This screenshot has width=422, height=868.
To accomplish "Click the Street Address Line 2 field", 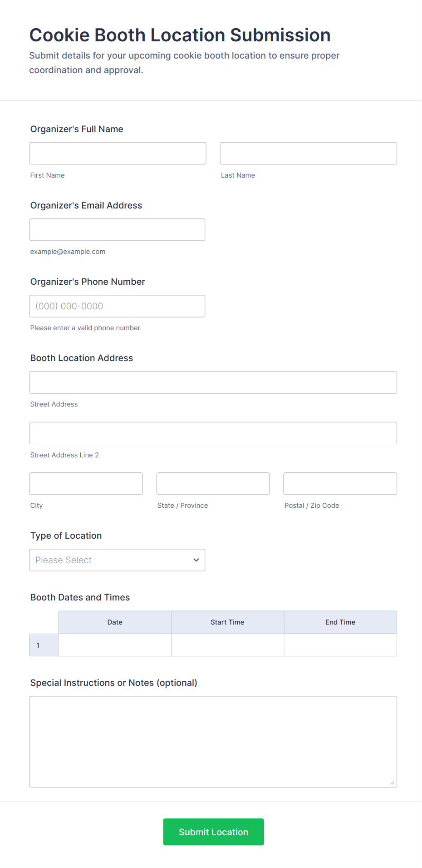I will (213, 433).
